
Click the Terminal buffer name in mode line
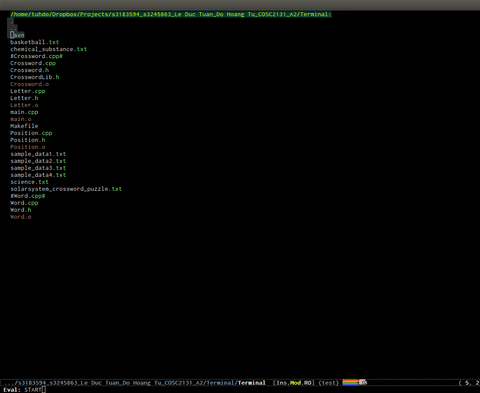(x=252, y=383)
